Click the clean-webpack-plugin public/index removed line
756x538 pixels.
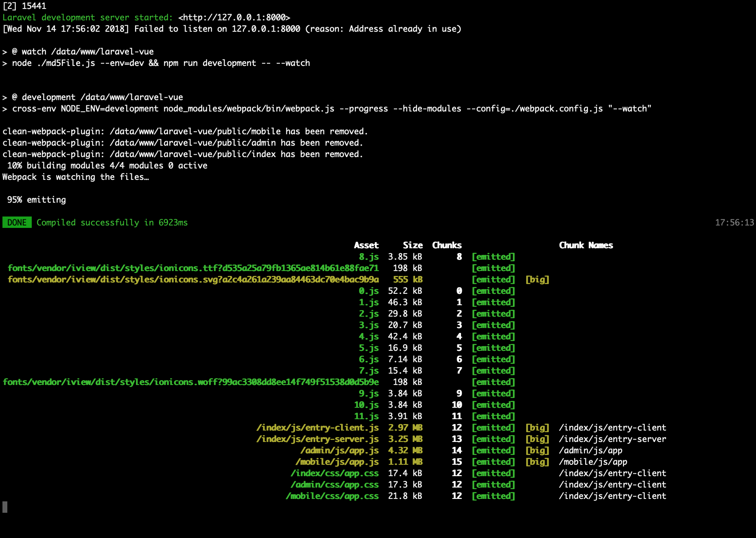click(x=183, y=154)
